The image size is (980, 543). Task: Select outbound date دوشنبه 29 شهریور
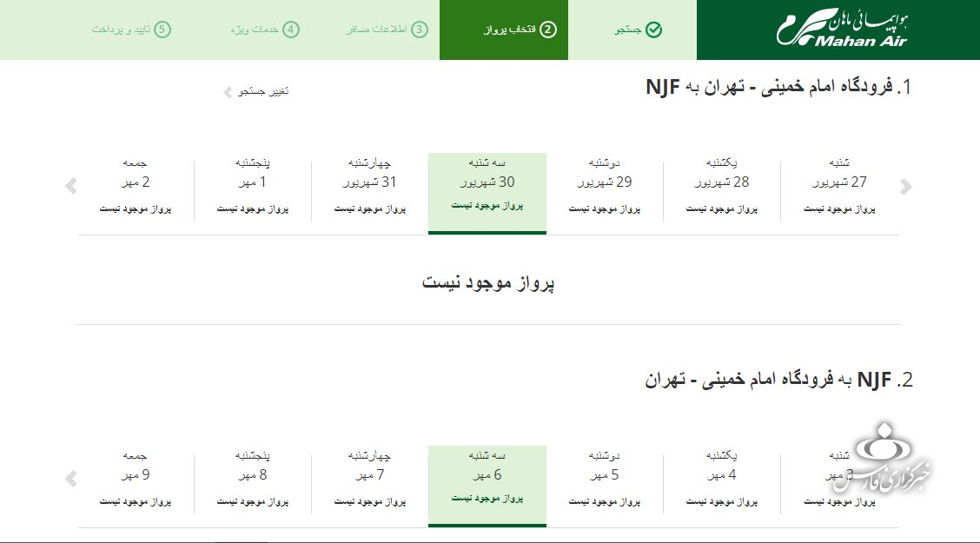click(605, 186)
